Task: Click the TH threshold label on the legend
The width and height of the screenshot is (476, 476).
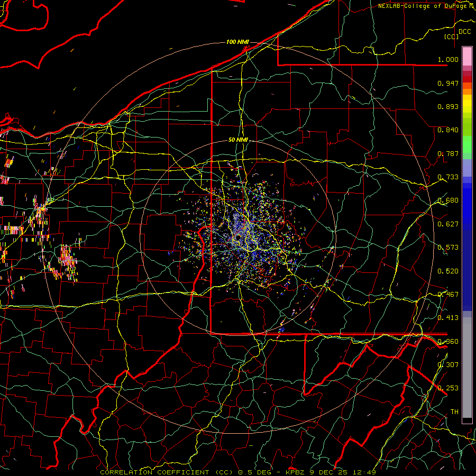Action: coord(454,411)
